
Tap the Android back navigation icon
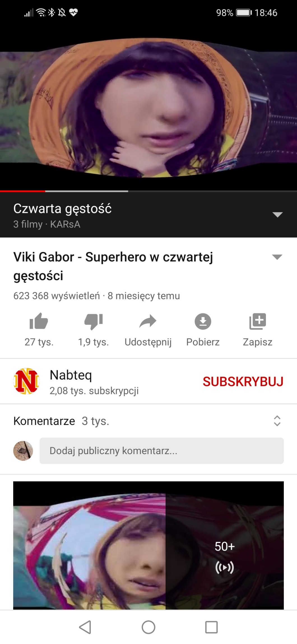(85, 627)
